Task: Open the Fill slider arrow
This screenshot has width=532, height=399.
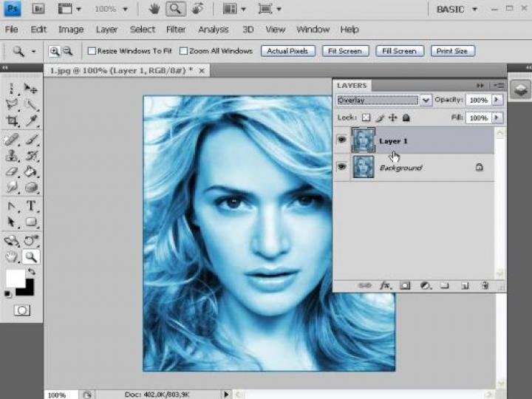Action: 497,117
